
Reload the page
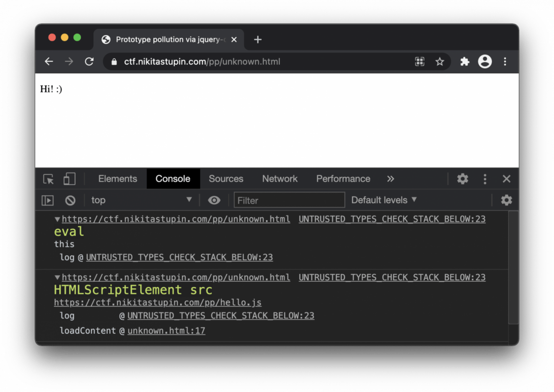tap(89, 62)
